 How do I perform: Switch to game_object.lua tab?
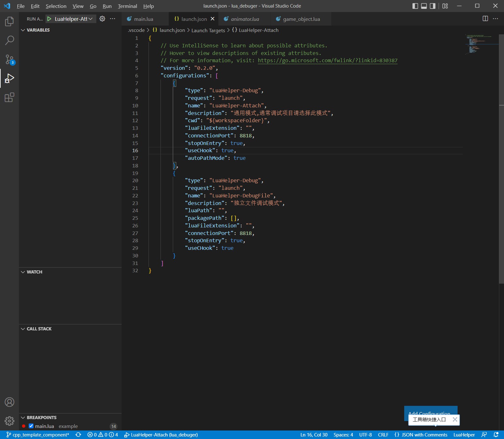pos(301,19)
